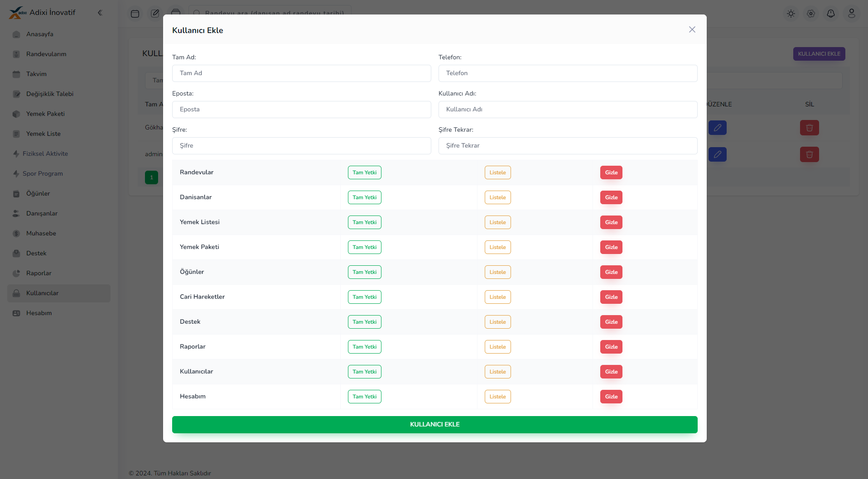This screenshot has height=479, width=868.
Task: Click the Muhasebe dollar icon
Action: (16, 234)
